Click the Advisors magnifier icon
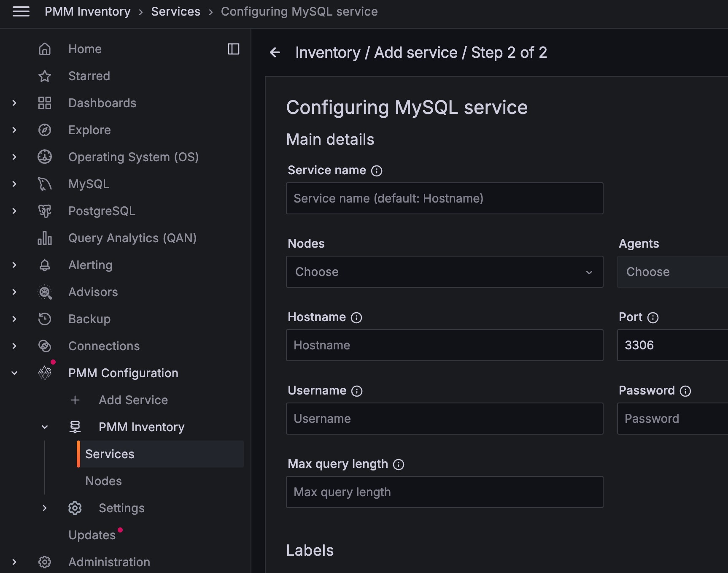The image size is (728, 573). point(45,292)
